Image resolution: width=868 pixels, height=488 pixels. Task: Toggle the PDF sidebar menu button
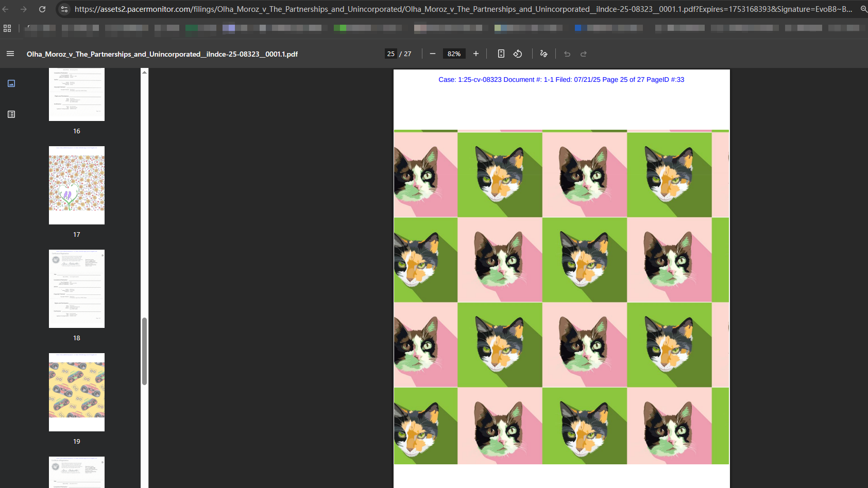tap(10, 54)
